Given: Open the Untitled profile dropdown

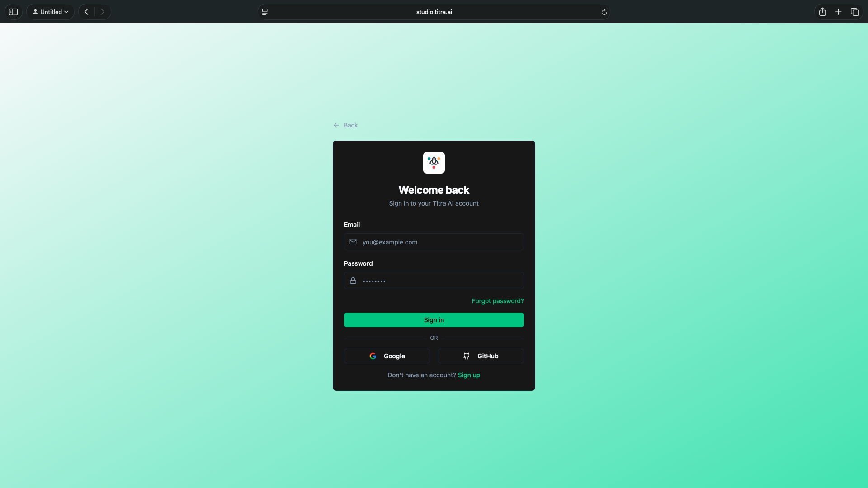Looking at the screenshot, I should [50, 12].
